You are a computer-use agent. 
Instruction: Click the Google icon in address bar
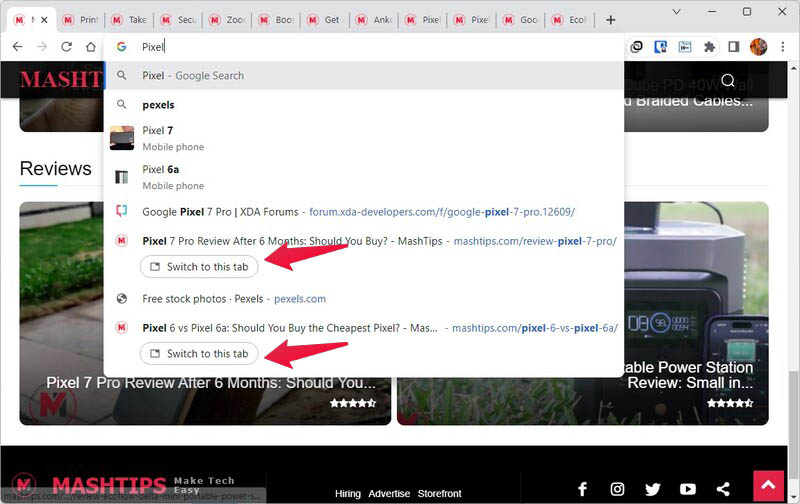click(x=121, y=47)
